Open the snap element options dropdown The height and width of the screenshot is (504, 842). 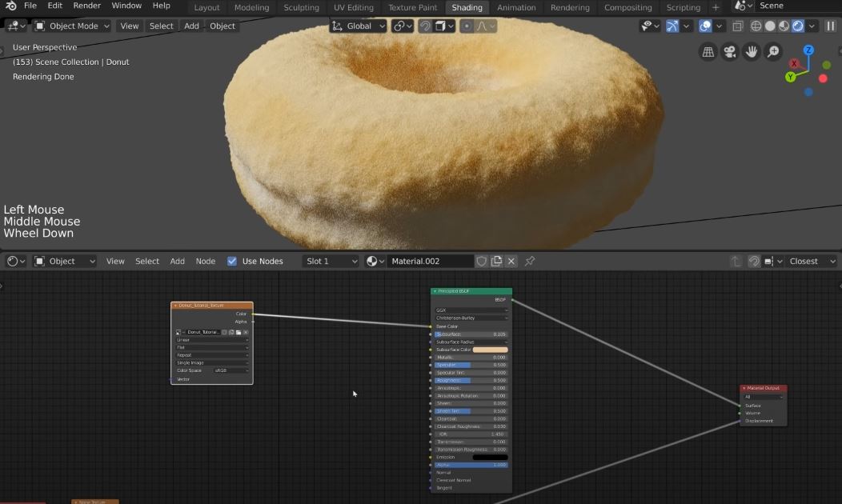tap(445, 26)
